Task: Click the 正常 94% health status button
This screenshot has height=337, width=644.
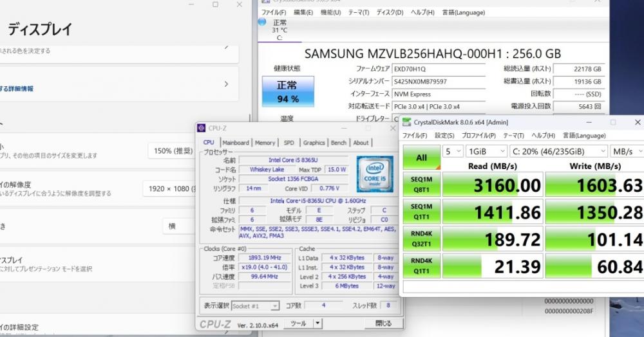Action: (288, 91)
